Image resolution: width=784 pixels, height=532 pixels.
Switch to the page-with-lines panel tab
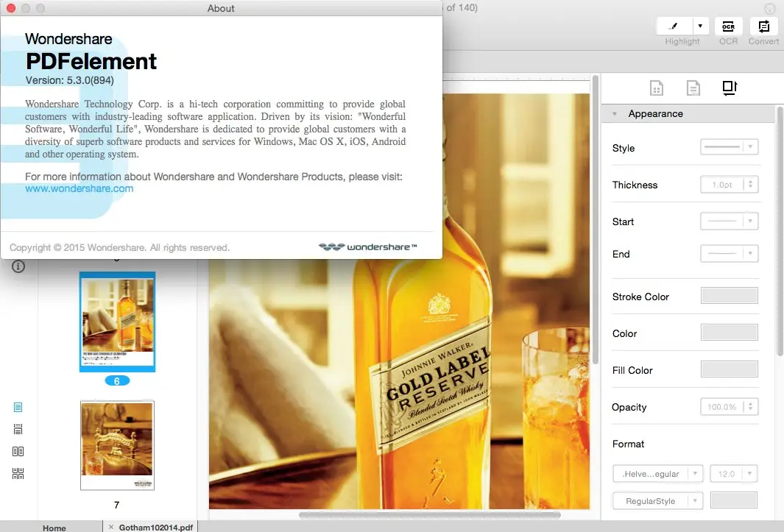pos(693,88)
